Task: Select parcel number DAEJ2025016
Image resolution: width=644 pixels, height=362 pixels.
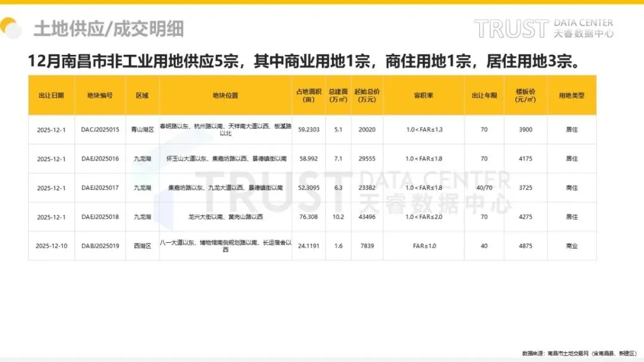Action: coord(100,159)
